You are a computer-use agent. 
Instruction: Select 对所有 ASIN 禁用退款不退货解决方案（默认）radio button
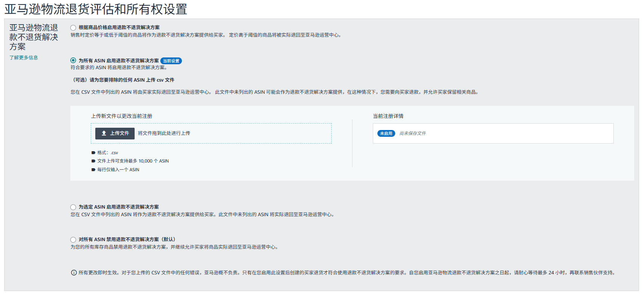coord(73,240)
